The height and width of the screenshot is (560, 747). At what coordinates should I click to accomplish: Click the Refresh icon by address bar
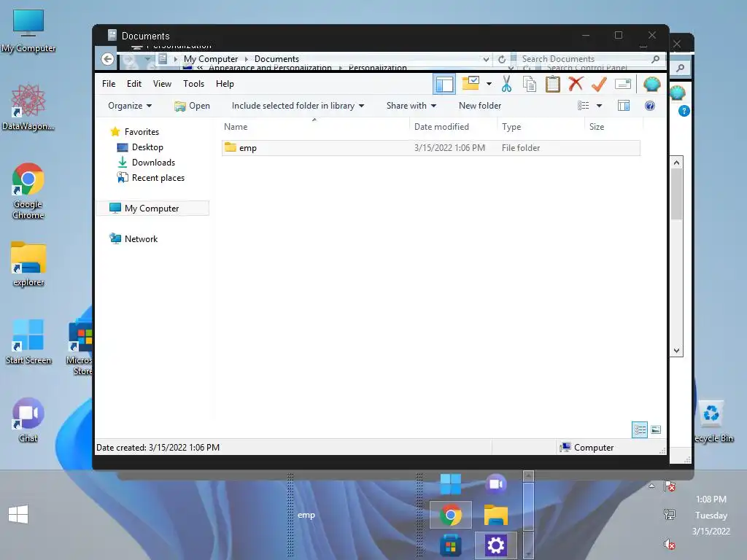pos(502,60)
